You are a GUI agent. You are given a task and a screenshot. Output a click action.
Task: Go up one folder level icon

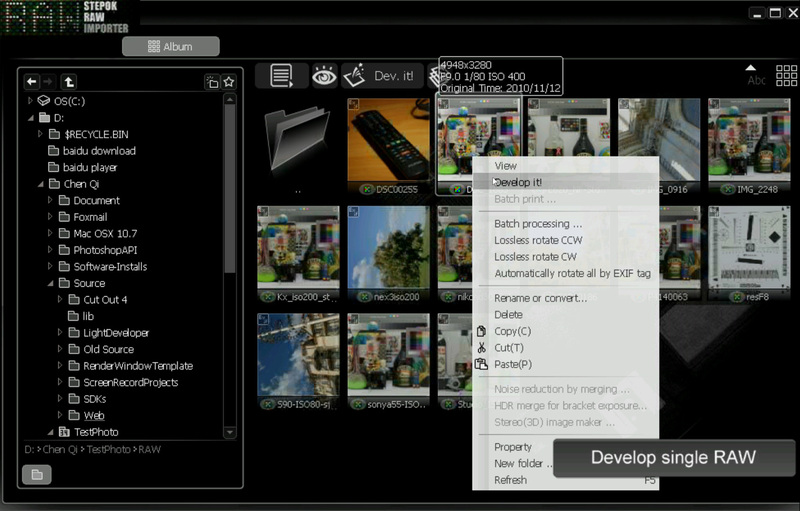(x=69, y=82)
